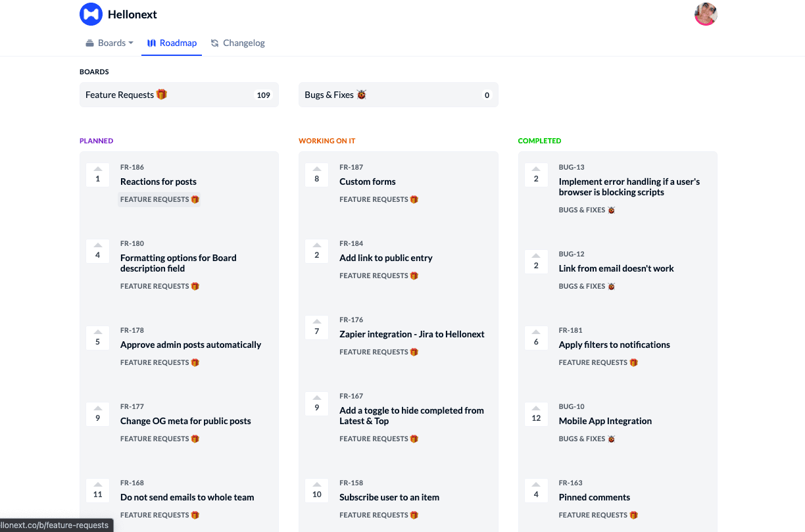Open Add link to public entry post

pos(386,258)
